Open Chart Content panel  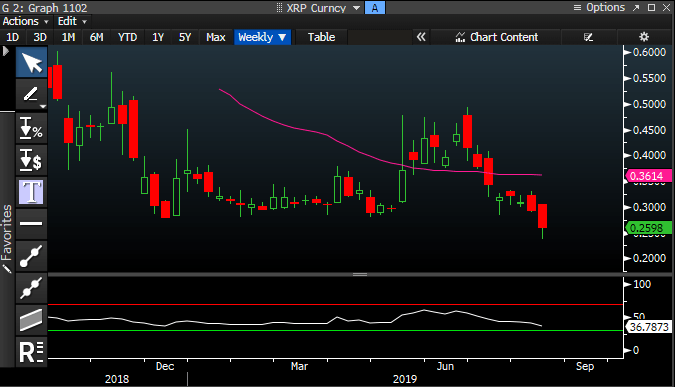click(x=496, y=37)
